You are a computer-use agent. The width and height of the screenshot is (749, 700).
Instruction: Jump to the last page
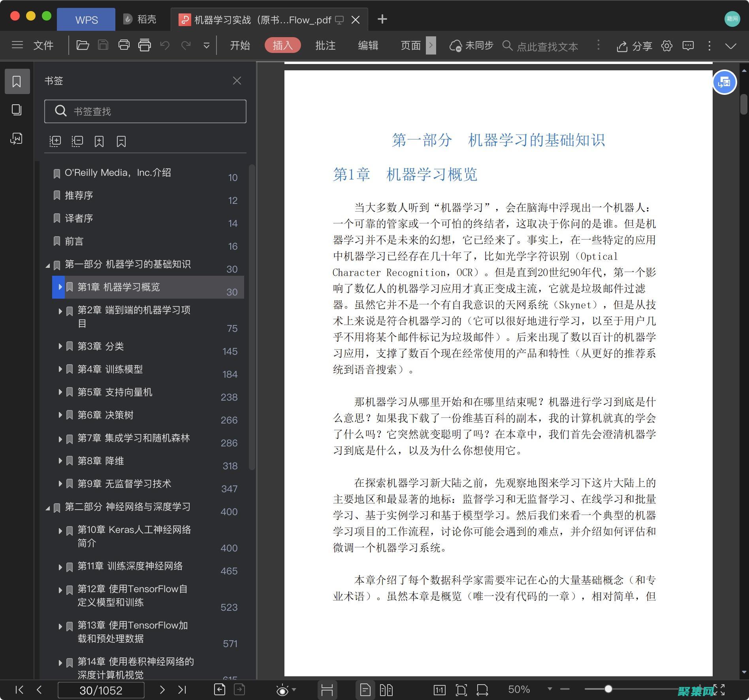tap(182, 690)
